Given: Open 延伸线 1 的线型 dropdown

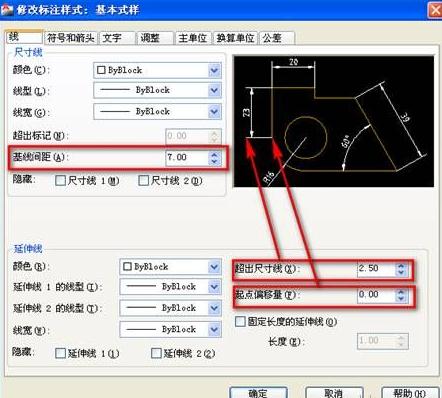Looking at the screenshot, I should (x=170, y=287).
